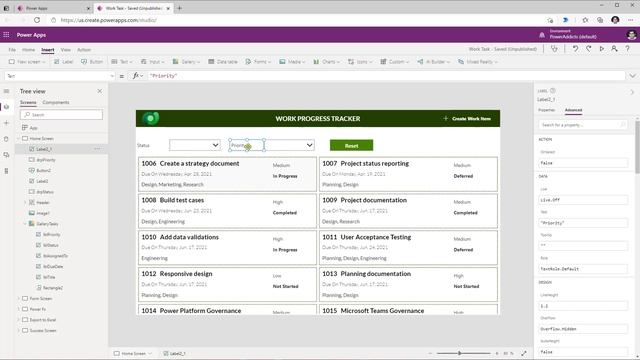
Task: Open the Gallery dropdown
Action: point(187,62)
